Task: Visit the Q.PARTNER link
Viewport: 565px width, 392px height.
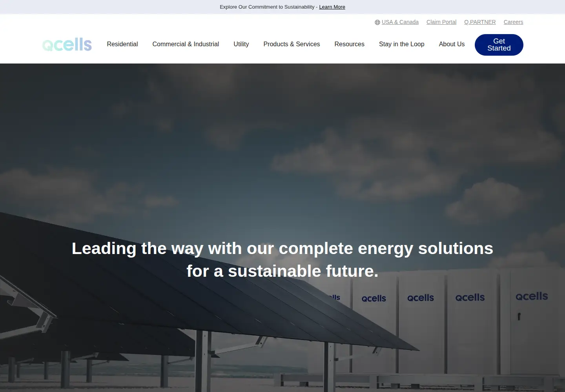Action: (x=480, y=22)
